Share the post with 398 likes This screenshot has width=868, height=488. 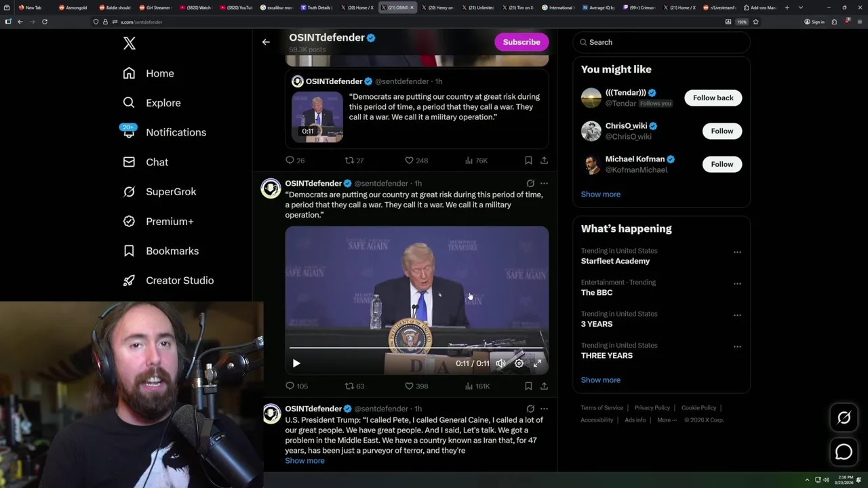[x=544, y=386]
